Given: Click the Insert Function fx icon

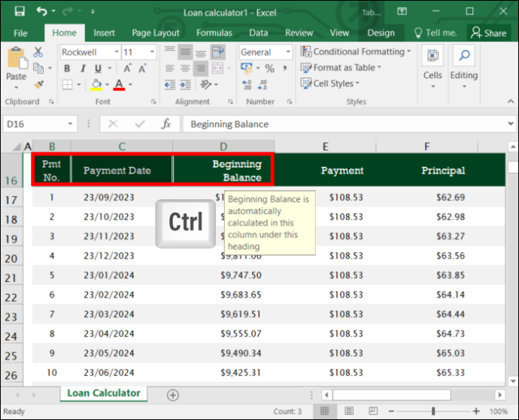Looking at the screenshot, I should [x=165, y=124].
